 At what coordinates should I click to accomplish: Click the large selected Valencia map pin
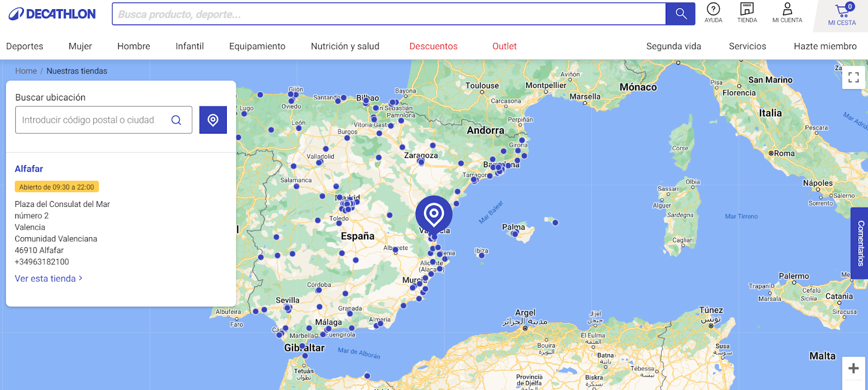pos(433,214)
